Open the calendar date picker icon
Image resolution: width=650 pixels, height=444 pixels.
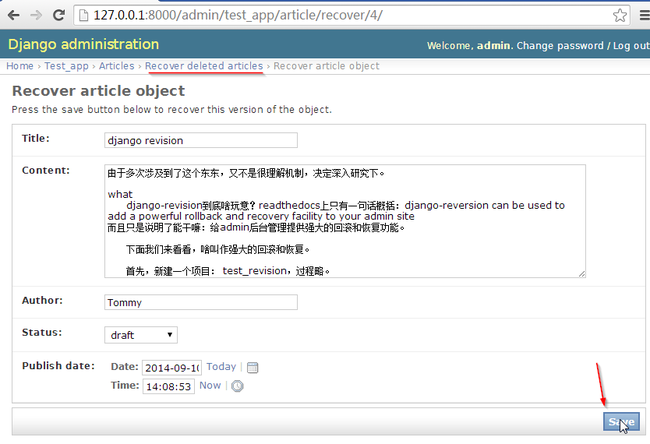point(252,367)
